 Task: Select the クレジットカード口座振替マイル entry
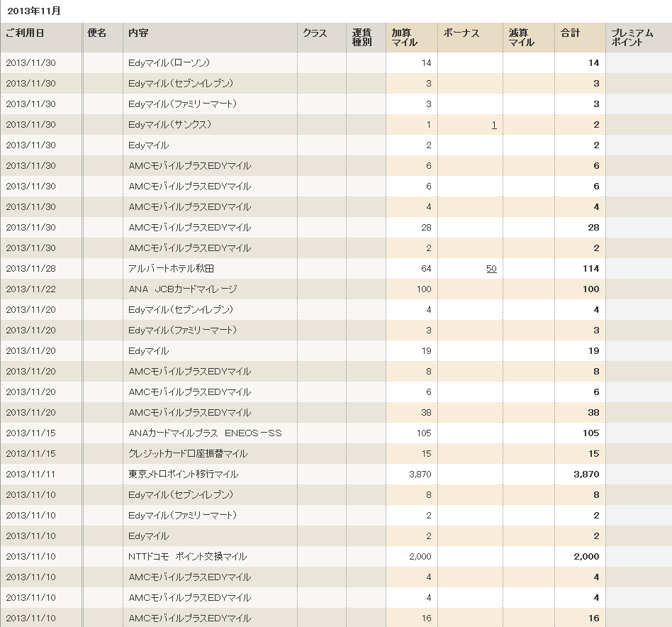pos(188,454)
